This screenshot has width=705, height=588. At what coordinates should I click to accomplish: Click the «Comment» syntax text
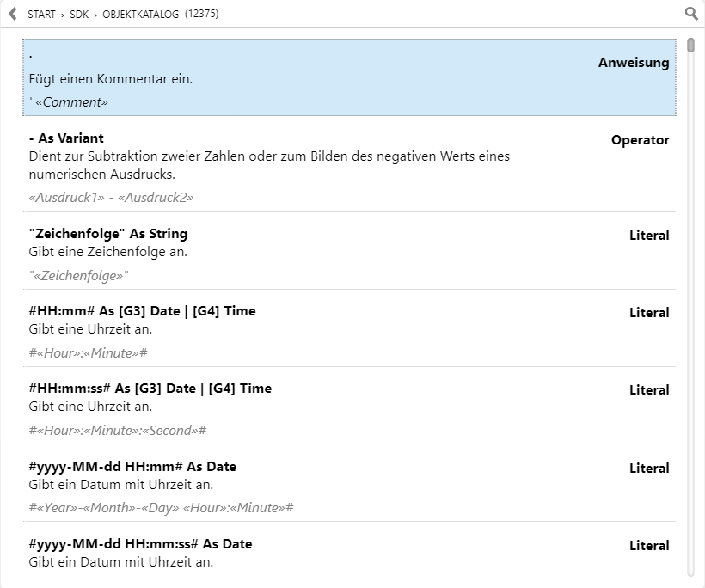(x=71, y=102)
